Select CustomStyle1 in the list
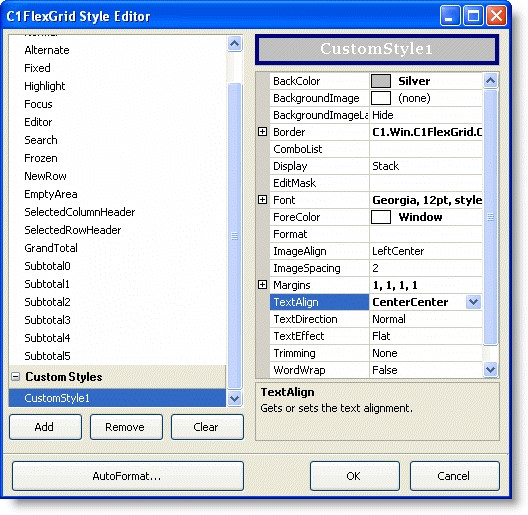The width and height of the screenshot is (528, 515). pos(117,398)
